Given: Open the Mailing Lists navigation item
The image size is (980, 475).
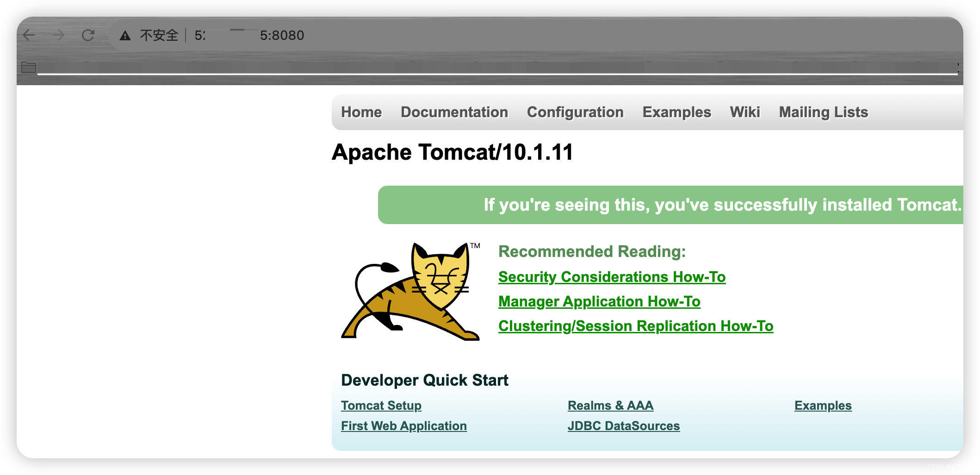Looking at the screenshot, I should (x=824, y=112).
